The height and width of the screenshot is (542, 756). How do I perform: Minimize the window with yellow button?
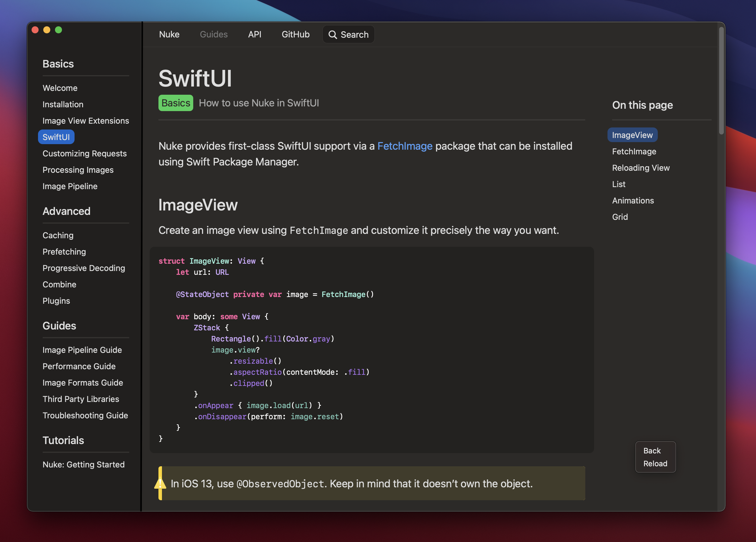click(47, 30)
